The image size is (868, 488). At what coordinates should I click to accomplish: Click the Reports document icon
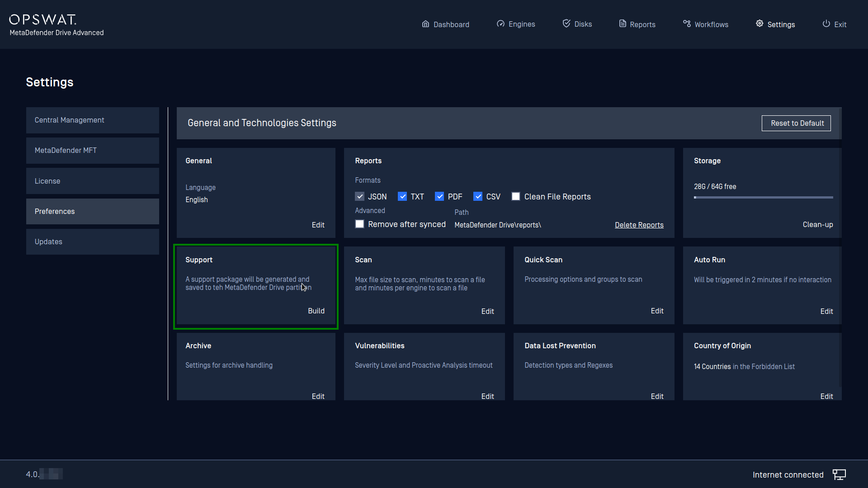[623, 24]
